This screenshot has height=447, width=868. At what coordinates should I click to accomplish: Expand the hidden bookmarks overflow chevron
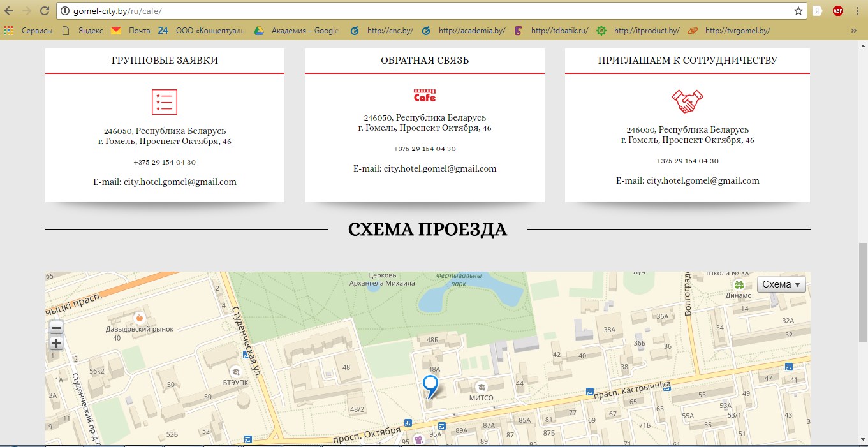click(854, 30)
